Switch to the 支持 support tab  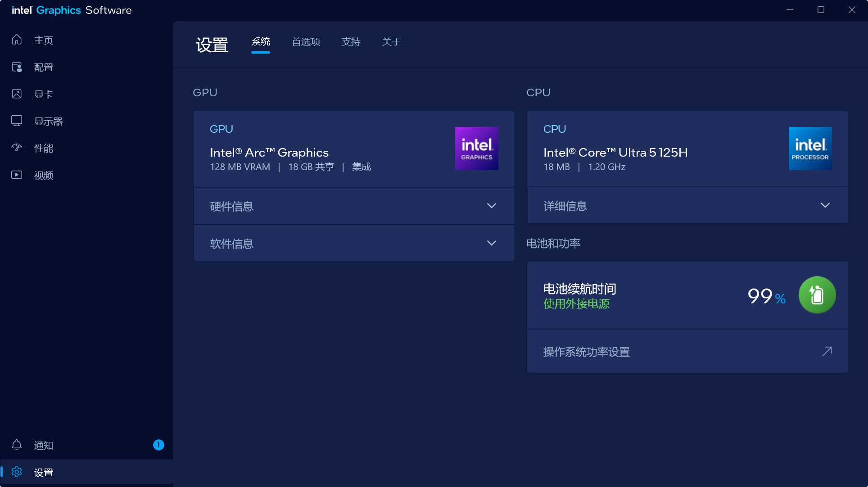351,42
